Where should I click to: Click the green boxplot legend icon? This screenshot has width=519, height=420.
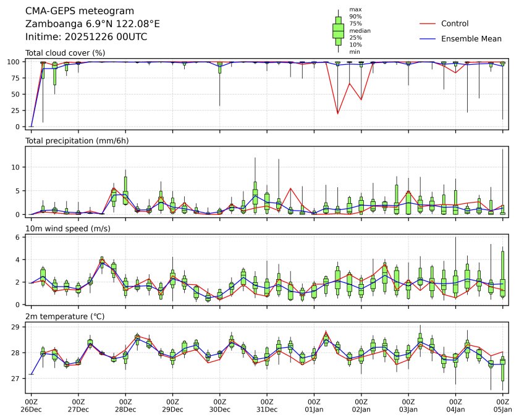338,30
